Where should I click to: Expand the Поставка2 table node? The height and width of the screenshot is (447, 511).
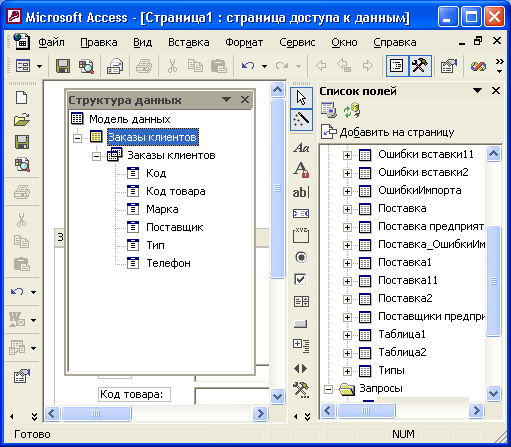pyautogui.click(x=347, y=299)
